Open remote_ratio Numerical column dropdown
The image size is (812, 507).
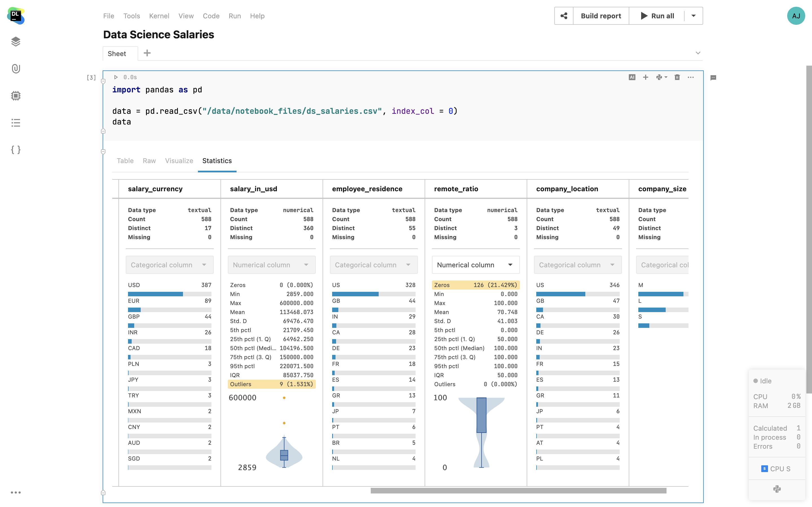(475, 265)
